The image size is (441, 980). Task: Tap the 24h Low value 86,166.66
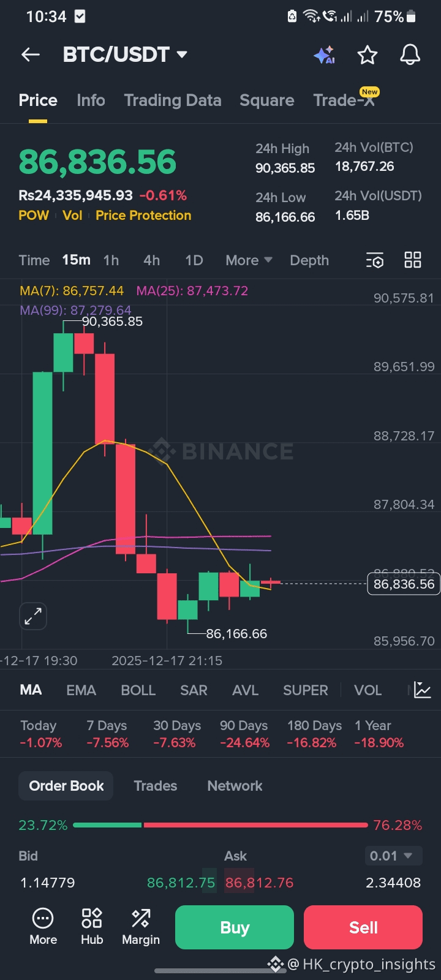coord(285,217)
